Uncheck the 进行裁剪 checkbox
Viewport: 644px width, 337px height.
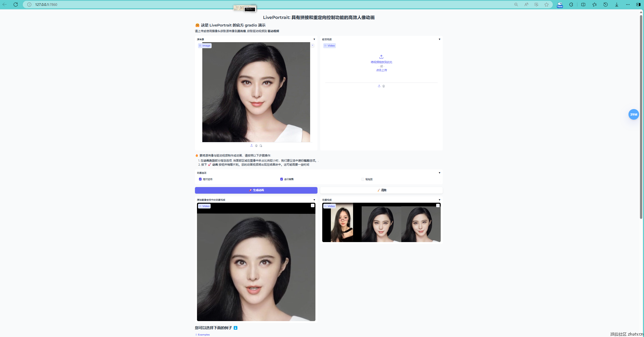coord(282,179)
